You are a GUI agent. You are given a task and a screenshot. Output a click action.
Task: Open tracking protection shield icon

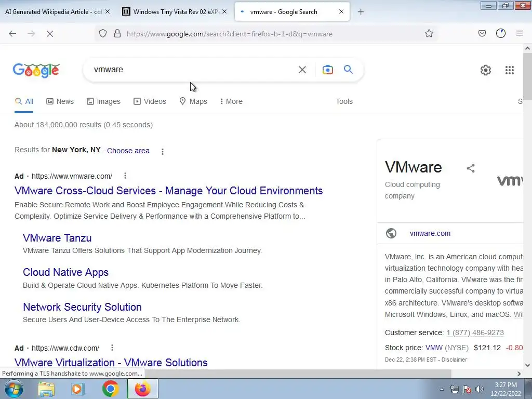pyautogui.click(x=103, y=34)
